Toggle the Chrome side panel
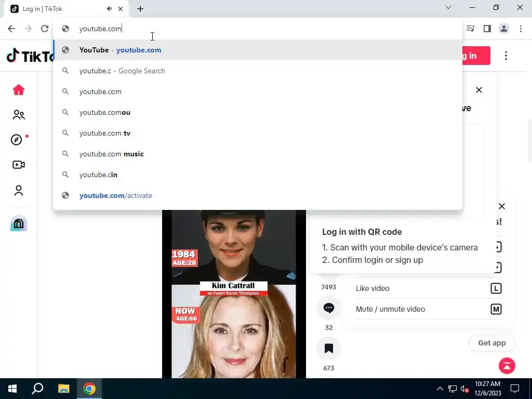Image resolution: width=532 pixels, height=399 pixels. tap(487, 29)
